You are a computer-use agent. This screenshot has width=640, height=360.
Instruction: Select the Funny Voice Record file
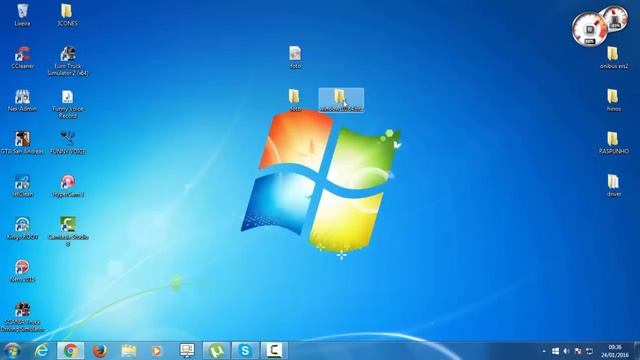coord(68,104)
